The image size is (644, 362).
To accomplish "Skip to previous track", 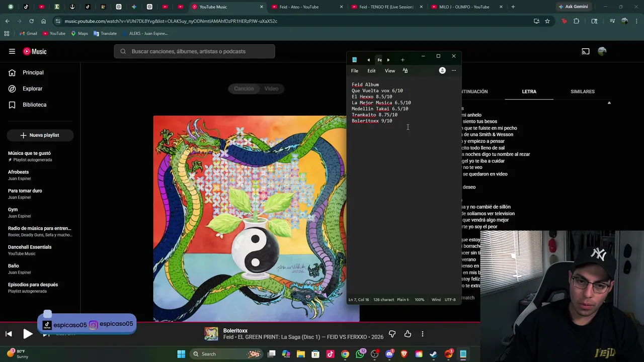I will point(9,334).
